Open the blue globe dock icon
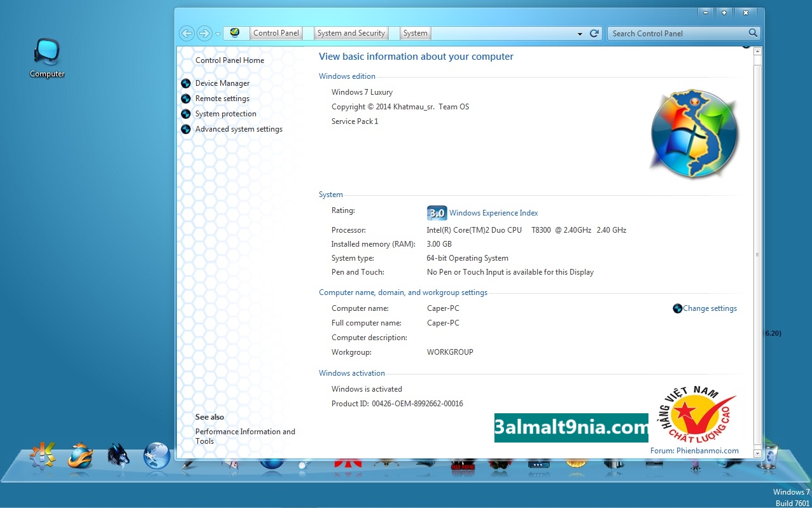The image size is (812, 508). (157, 456)
